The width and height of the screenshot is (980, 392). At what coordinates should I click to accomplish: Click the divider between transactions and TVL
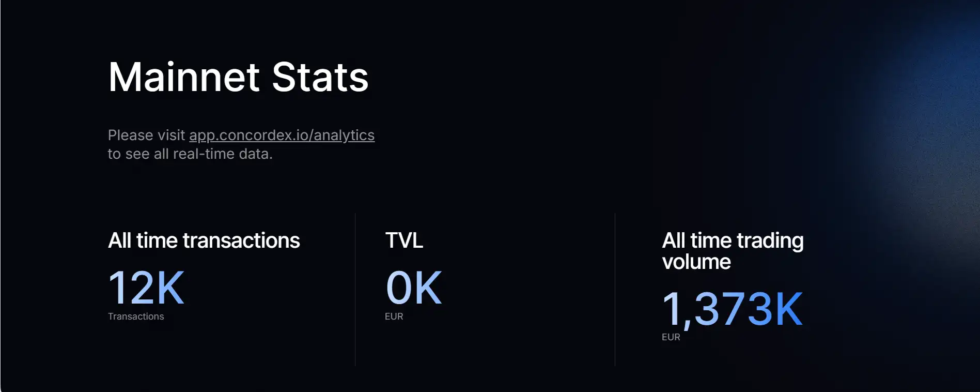pos(355,290)
